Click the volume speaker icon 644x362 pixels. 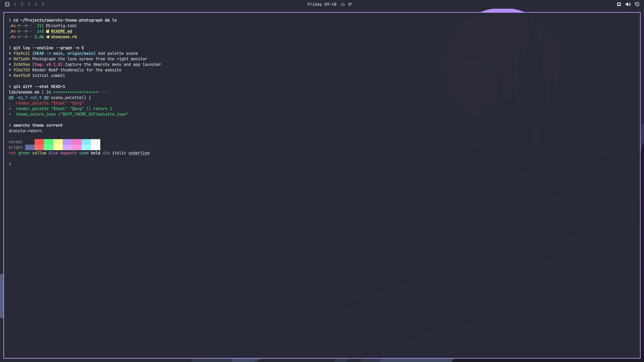click(x=628, y=4)
